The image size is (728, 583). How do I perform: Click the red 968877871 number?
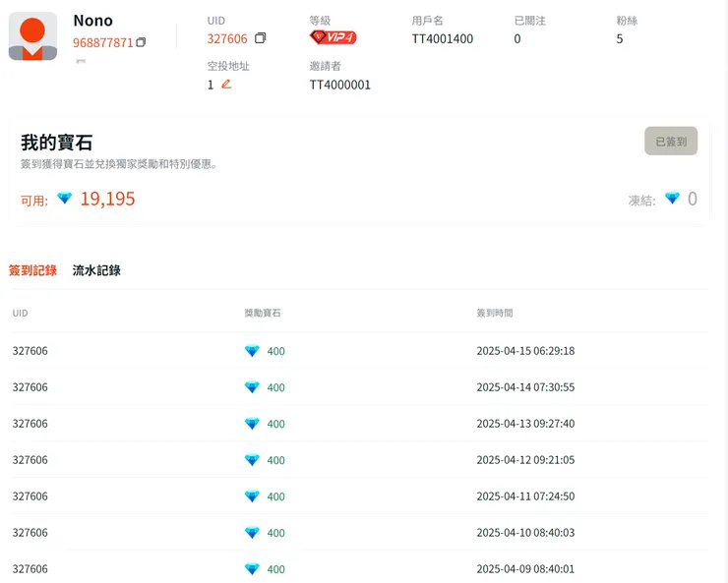(102, 42)
